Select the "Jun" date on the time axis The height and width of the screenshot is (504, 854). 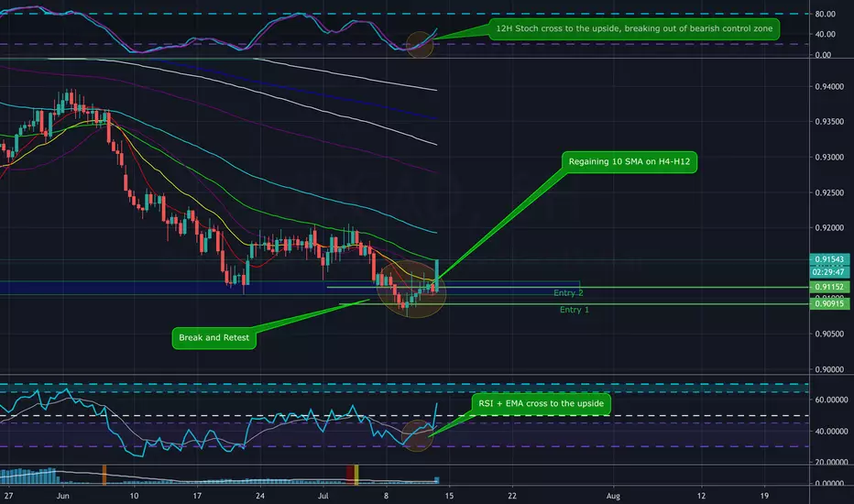pos(63,496)
